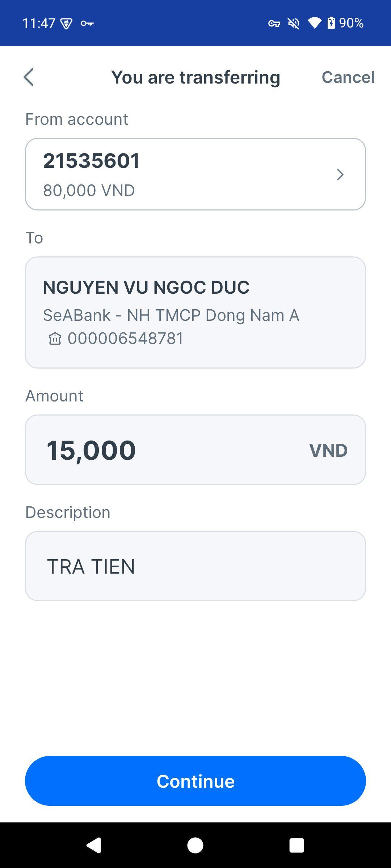Viewport: 391px width, 868px height.
Task: Tap the VND currency label in the amount field
Action: (328, 450)
